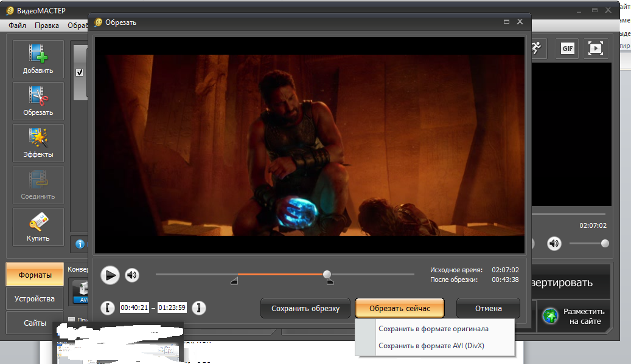Viewport: 631px width, 364px height.
Task: Open the running figure speed icon
Action: [536, 48]
